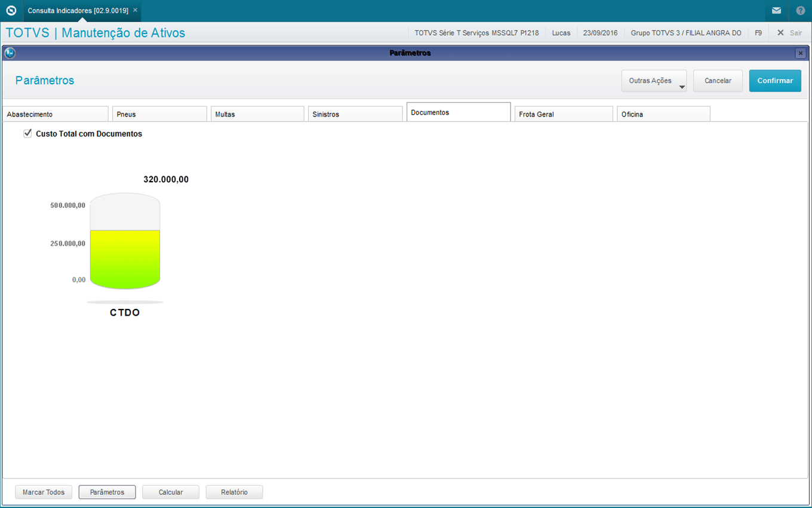The width and height of the screenshot is (812, 508).
Task: Open the mail envelope icon
Action: [x=776, y=11]
